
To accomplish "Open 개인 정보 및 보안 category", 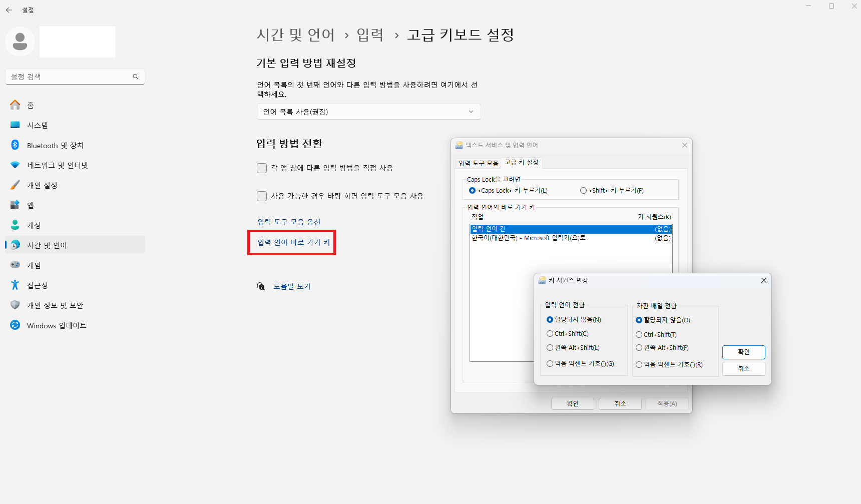I will (75, 305).
